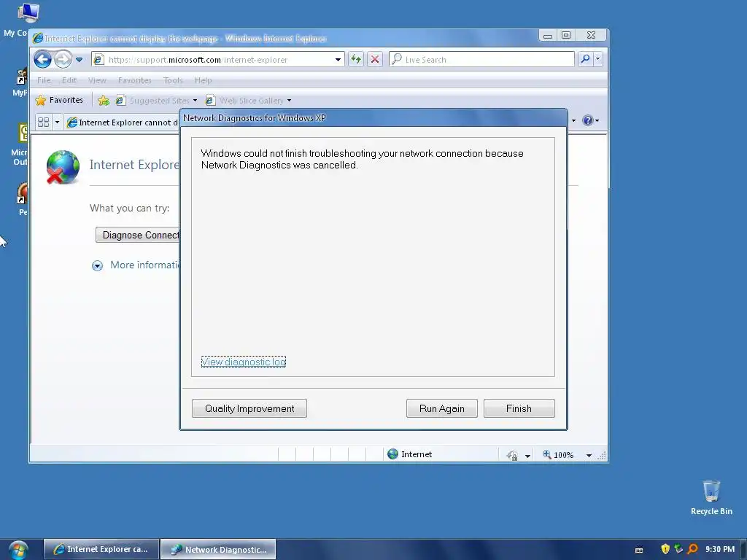
Task: Click the Forward arrow in Internet Explorer
Action: pos(63,60)
